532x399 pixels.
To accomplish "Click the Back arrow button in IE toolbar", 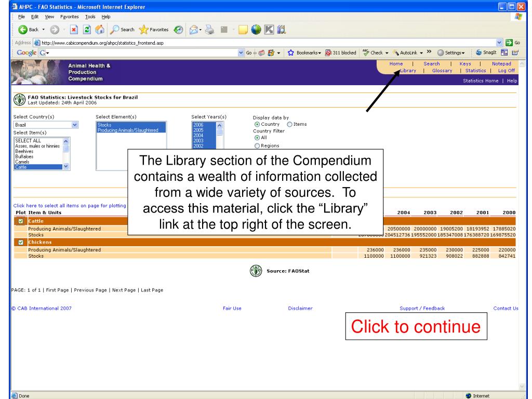I will coord(23,30).
